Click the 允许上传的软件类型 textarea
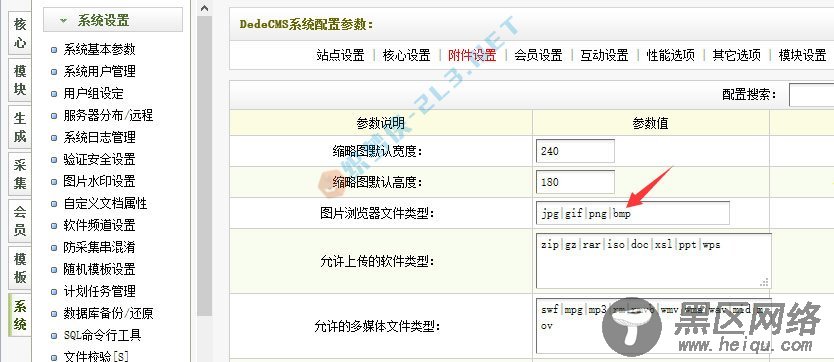 tap(654, 261)
